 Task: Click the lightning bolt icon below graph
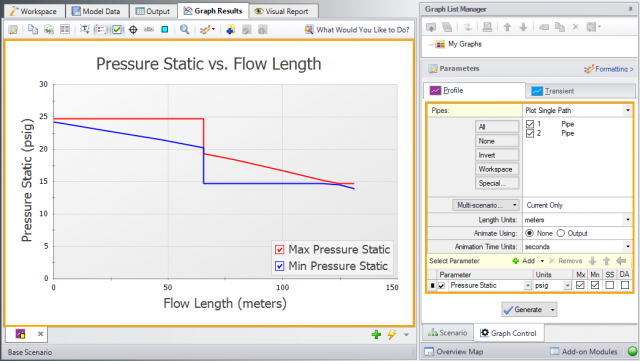[392, 334]
